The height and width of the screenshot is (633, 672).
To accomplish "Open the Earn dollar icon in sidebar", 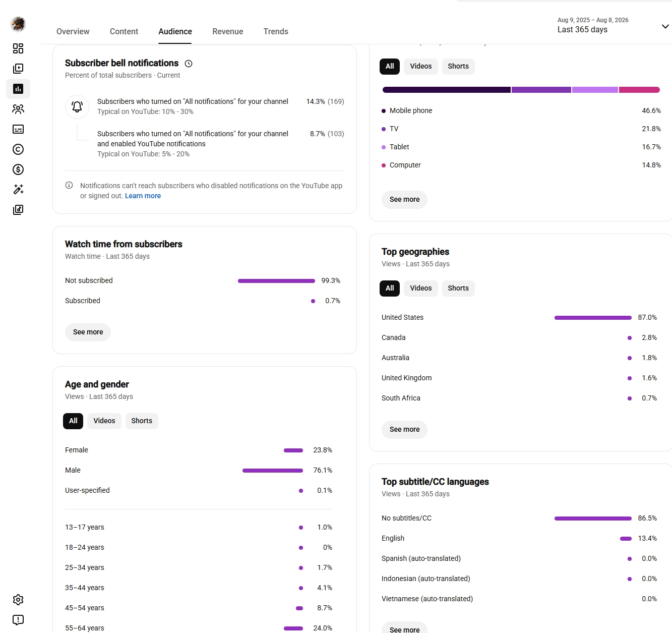I will (18, 169).
